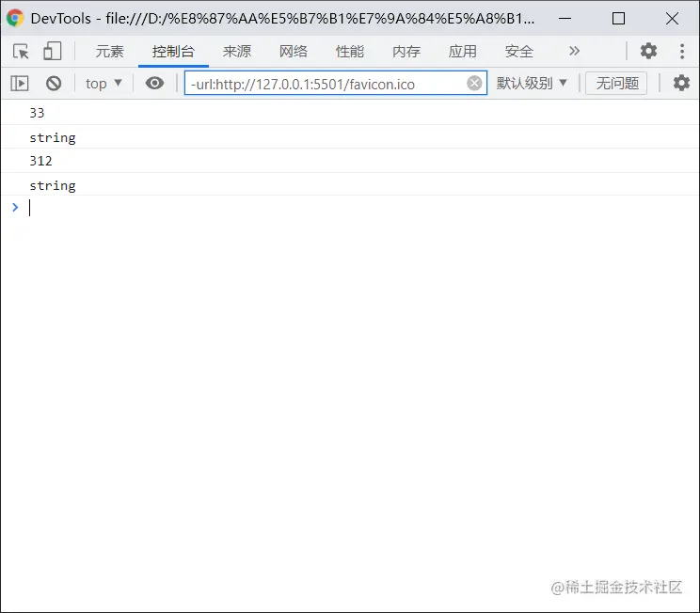Open the 默认级别 log level dropdown
The height and width of the screenshot is (613, 700).
pos(532,84)
